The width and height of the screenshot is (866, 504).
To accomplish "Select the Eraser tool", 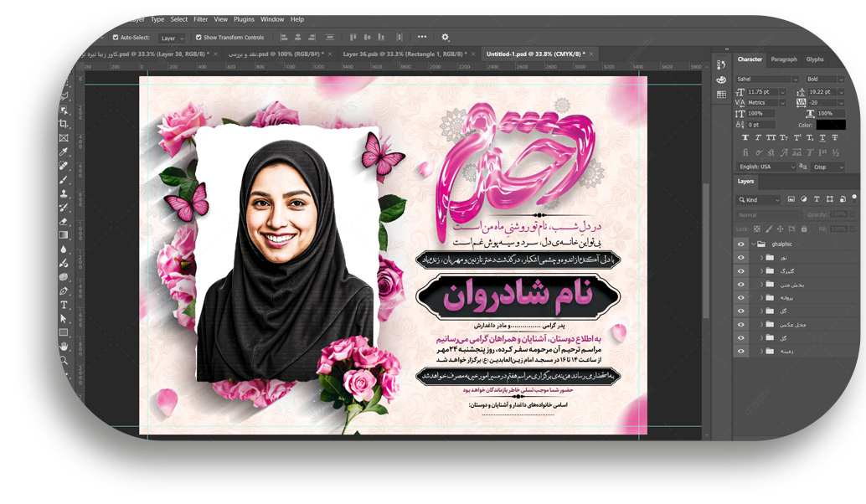I will 64,222.
